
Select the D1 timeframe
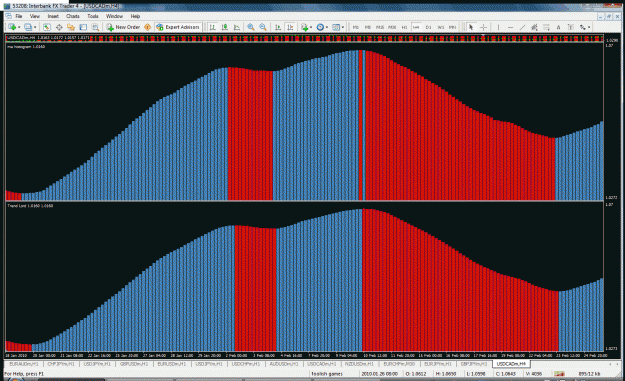[428, 27]
